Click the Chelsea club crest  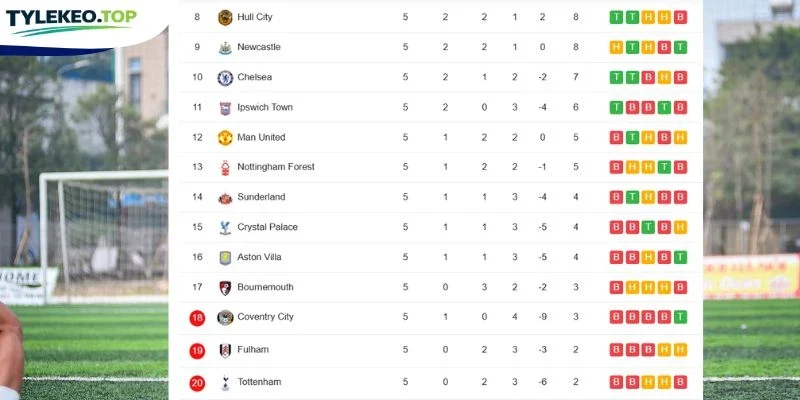225,78
